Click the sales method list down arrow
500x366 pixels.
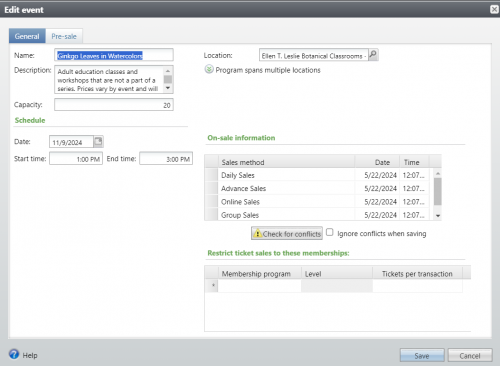pos(438,216)
